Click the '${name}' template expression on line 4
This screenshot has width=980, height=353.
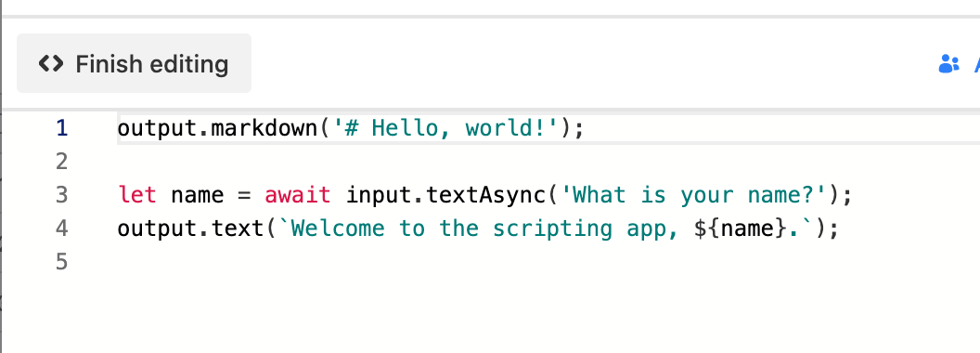click(740, 229)
